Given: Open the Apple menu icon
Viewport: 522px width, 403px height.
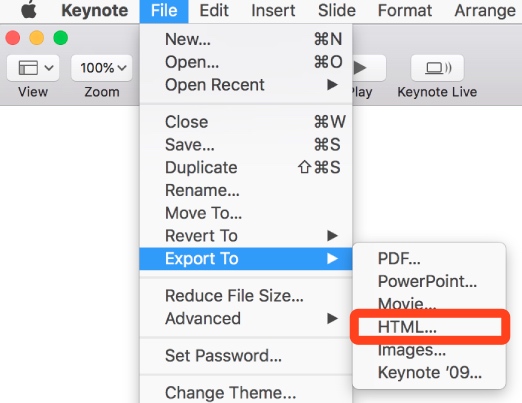Looking at the screenshot, I should click(x=29, y=9).
